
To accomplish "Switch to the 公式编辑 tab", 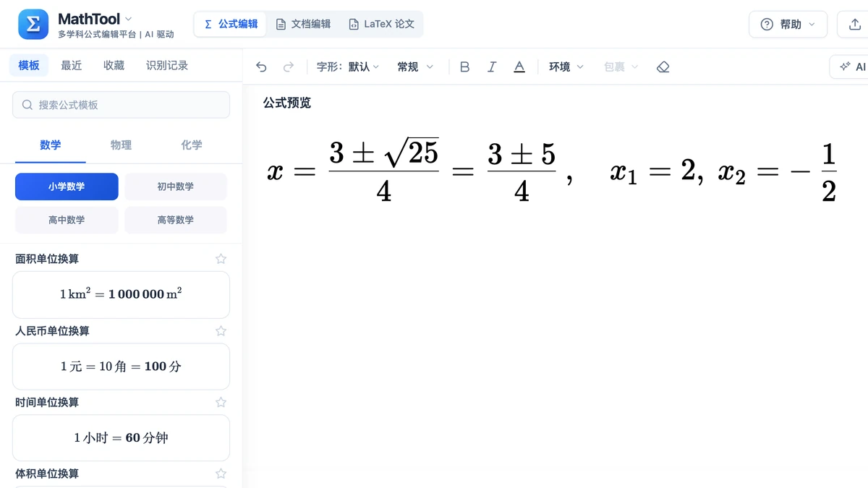I will (x=231, y=24).
